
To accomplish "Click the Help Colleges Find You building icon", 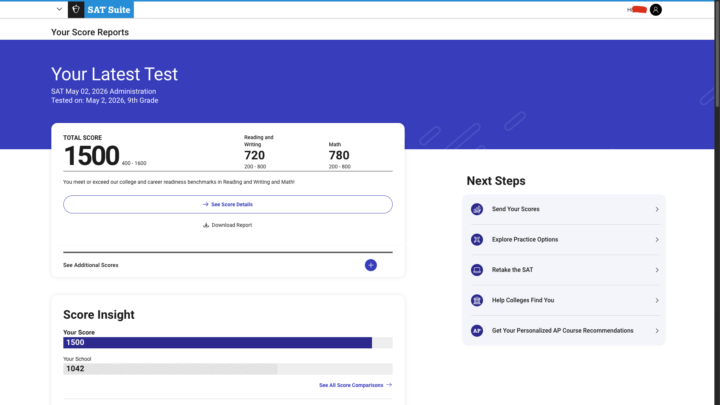I will coord(477,300).
